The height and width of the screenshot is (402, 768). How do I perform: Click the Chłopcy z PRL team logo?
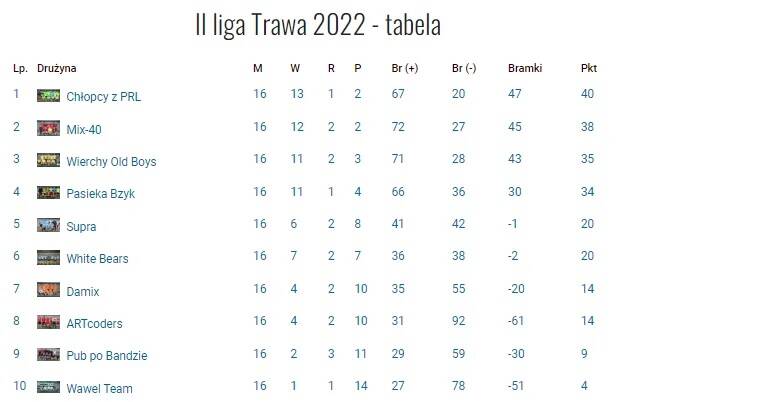(48, 95)
